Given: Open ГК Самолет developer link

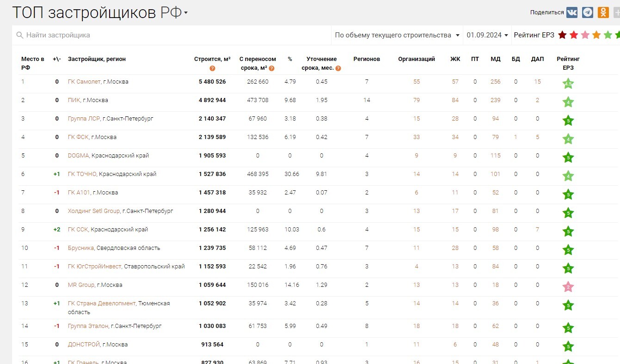Looking at the screenshot, I should tap(84, 82).
